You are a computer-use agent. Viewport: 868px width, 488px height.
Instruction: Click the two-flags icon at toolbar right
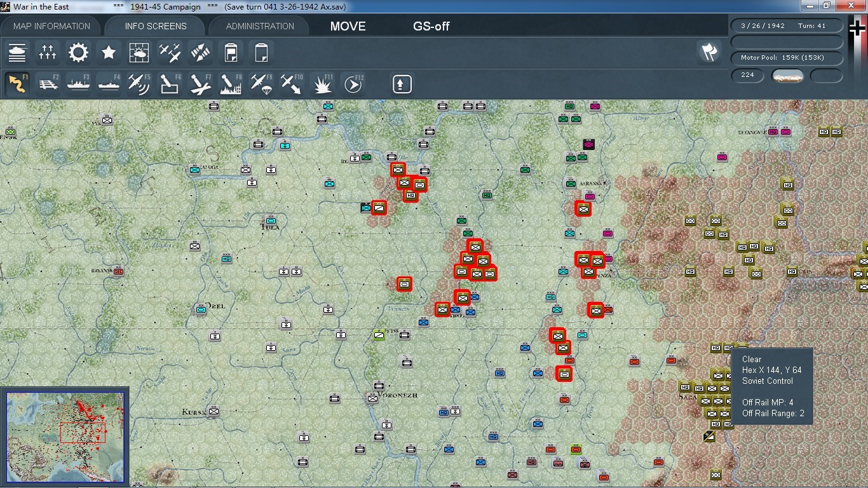coord(709,52)
